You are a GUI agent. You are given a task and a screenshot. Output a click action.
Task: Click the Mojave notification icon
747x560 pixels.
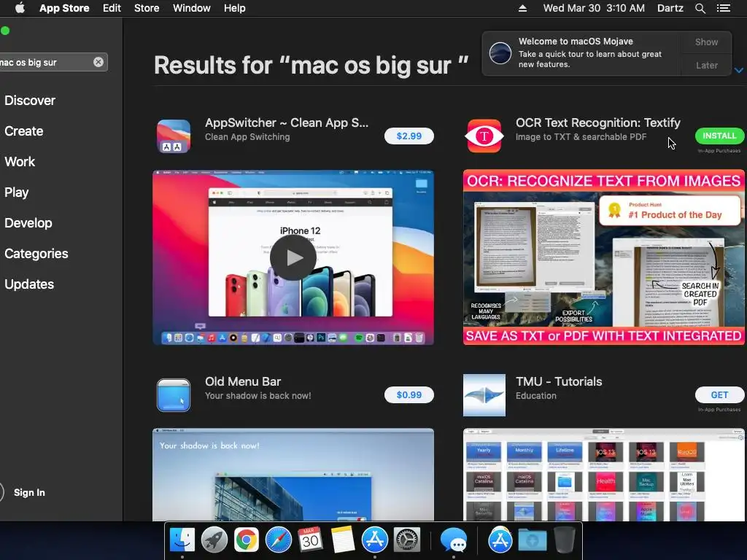(500, 52)
